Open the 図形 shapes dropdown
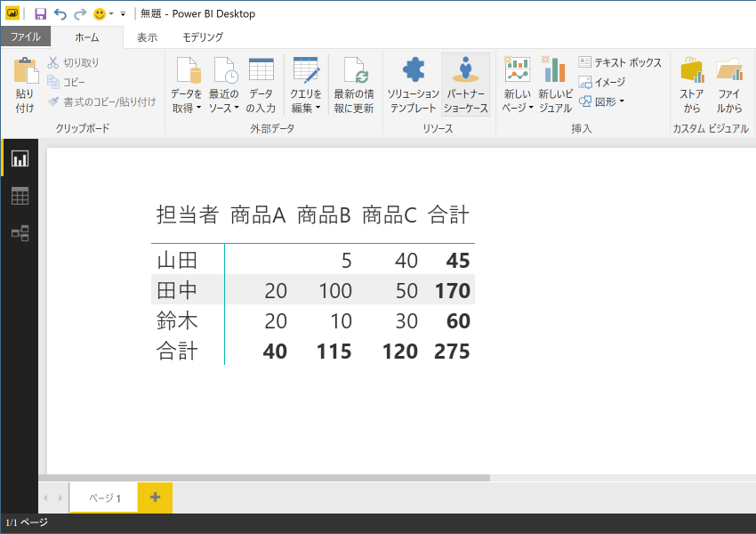This screenshot has width=756, height=534. 602,101
